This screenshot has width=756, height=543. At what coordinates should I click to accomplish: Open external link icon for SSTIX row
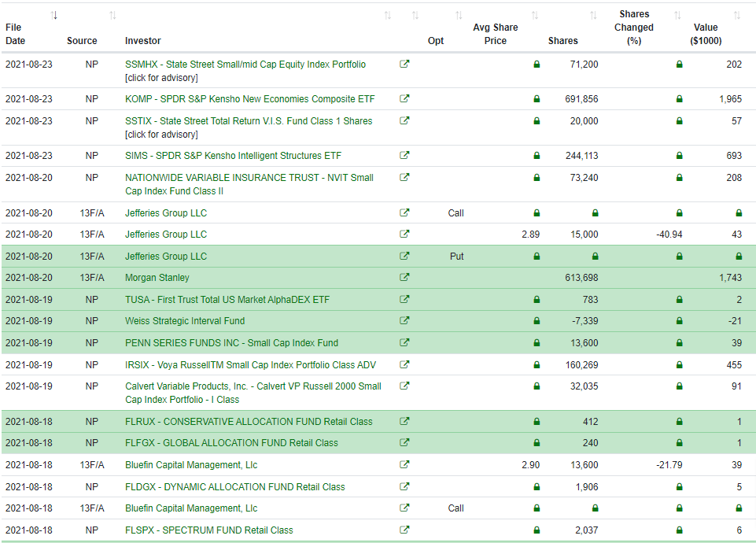[x=404, y=120]
